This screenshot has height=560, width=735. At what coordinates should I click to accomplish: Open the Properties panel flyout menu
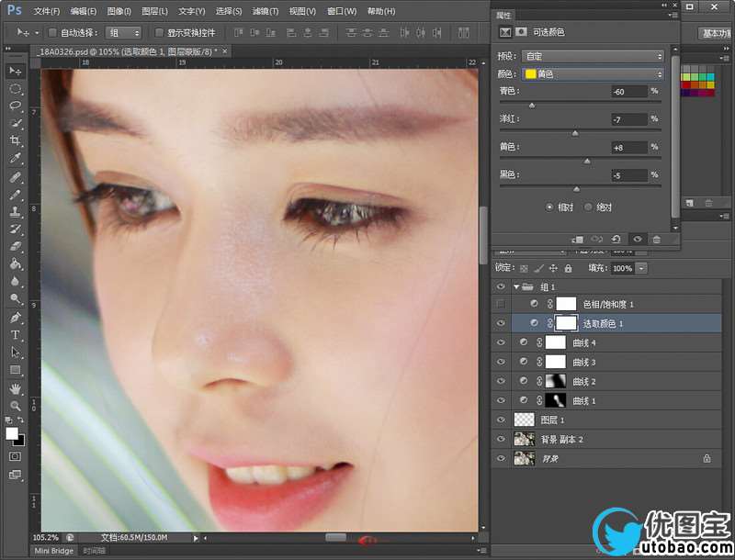(673, 15)
